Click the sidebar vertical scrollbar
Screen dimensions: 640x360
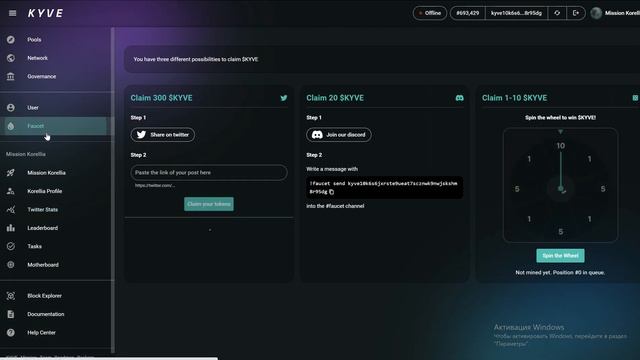click(113, 190)
